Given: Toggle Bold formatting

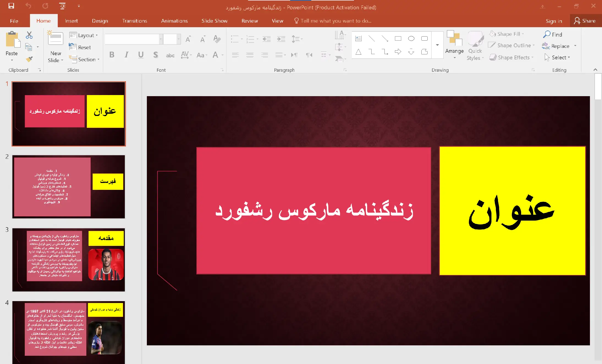Looking at the screenshot, I should (x=112, y=55).
